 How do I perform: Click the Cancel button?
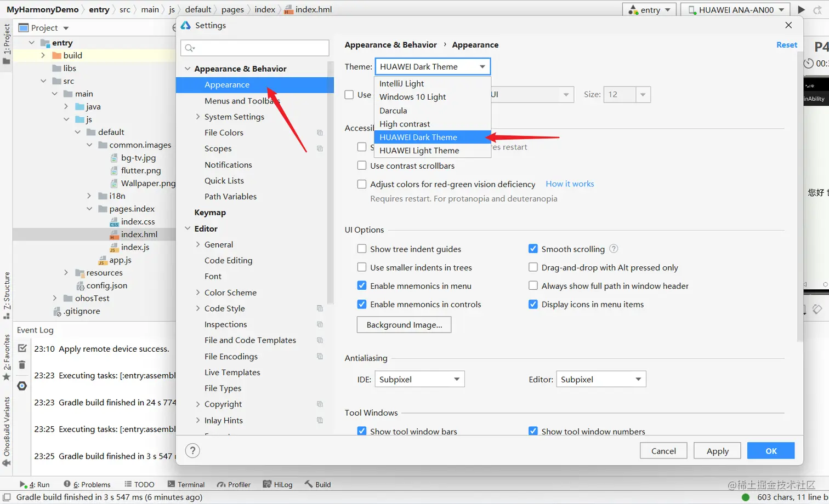[663, 450]
